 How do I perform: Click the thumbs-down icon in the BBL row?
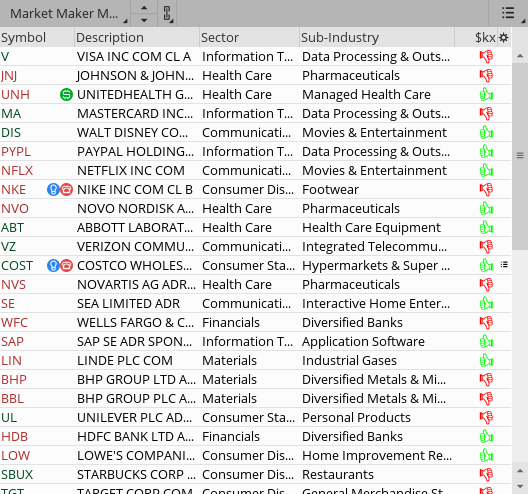click(x=486, y=398)
